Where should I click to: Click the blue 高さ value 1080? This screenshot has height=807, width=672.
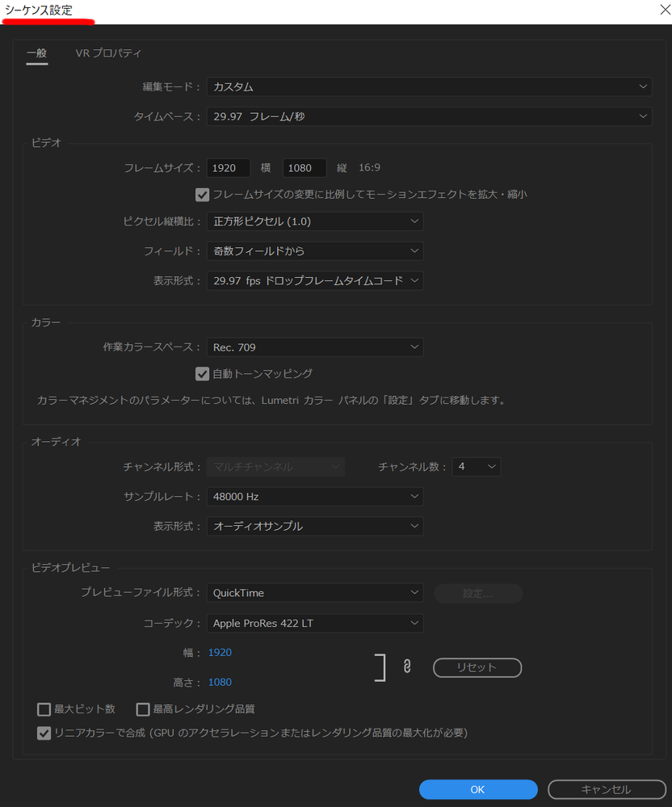tap(220, 683)
